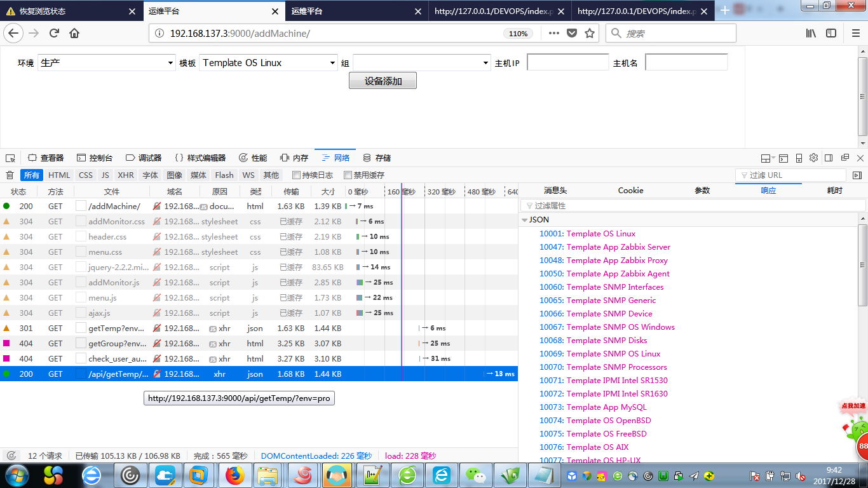Filter requests by JS type
868x488 pixels.
(105, 175)
